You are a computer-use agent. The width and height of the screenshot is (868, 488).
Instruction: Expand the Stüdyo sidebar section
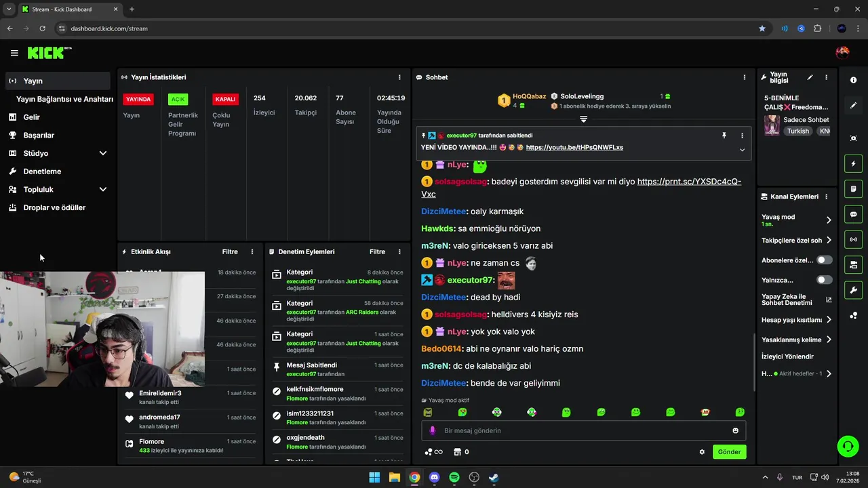pyautogui.click(x=103, y=153)
